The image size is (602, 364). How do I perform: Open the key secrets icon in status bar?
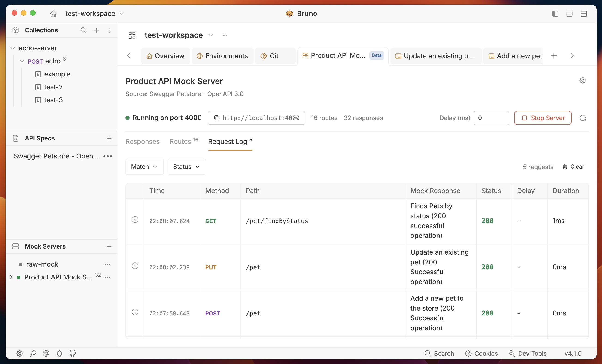(x=33, y=354)
